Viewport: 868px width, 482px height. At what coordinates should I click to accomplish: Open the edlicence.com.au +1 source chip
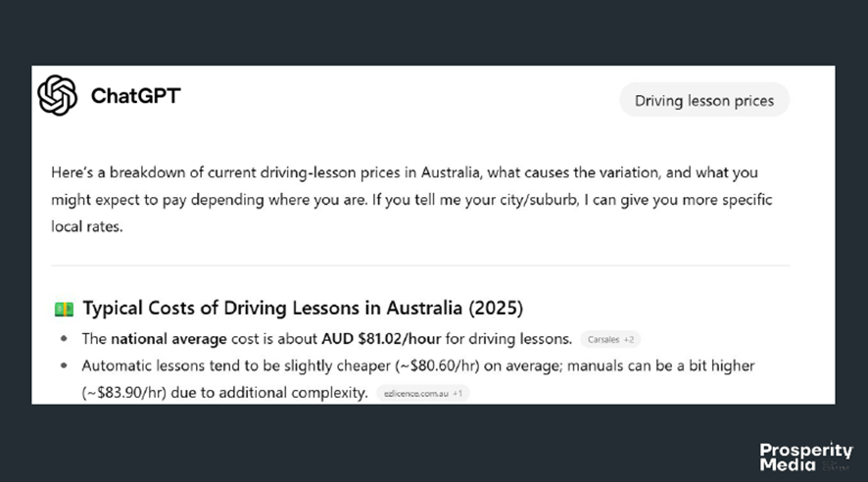coord(421,393)
